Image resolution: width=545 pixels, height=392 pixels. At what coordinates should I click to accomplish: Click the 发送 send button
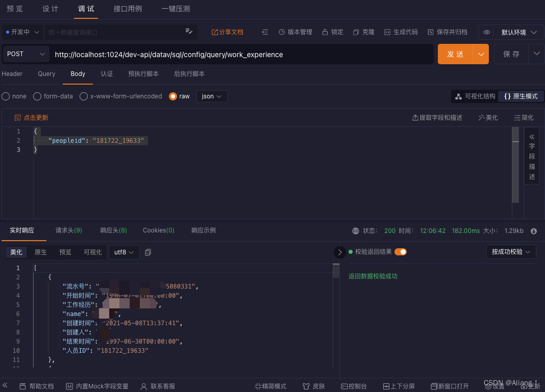[x=456, y=54]
